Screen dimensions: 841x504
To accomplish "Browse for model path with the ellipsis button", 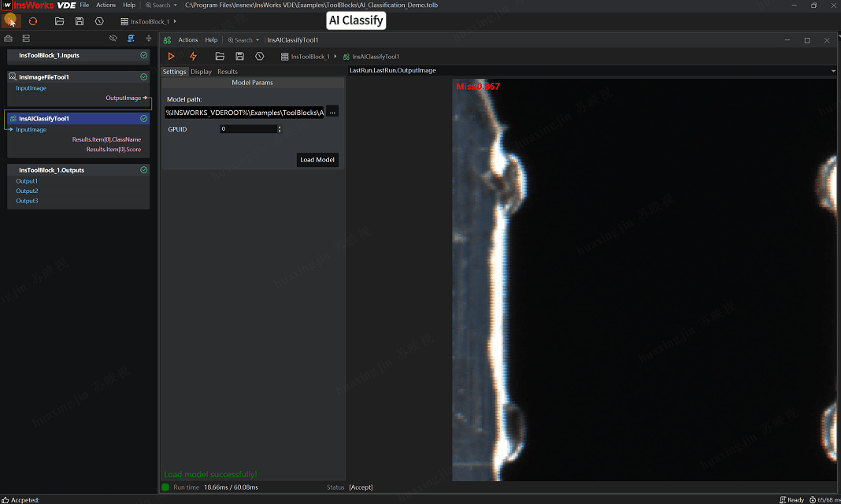I will tap(332, 113).
